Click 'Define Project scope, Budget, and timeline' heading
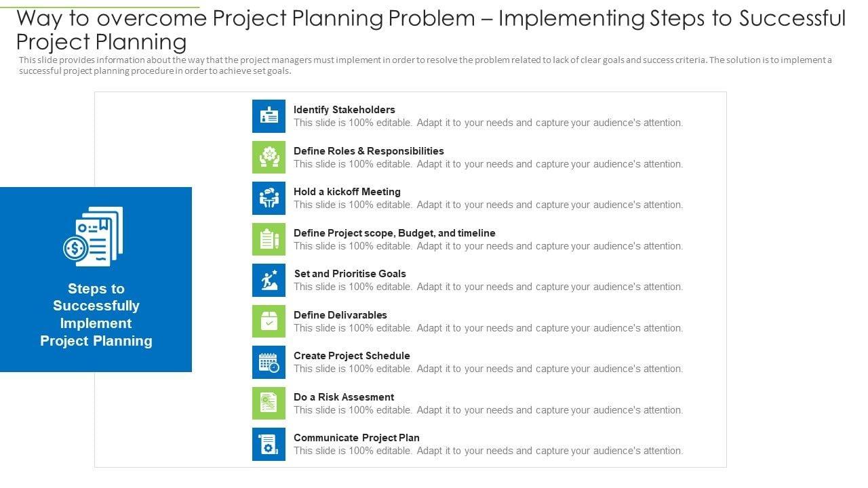The height and width of the screenshot is (488, 868). [x=394, y=233]
